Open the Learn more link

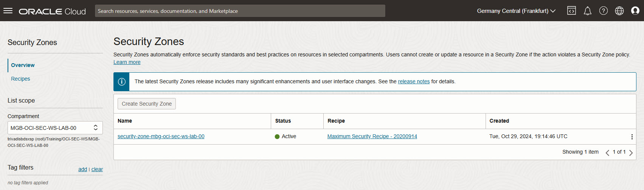coord(127,62)
